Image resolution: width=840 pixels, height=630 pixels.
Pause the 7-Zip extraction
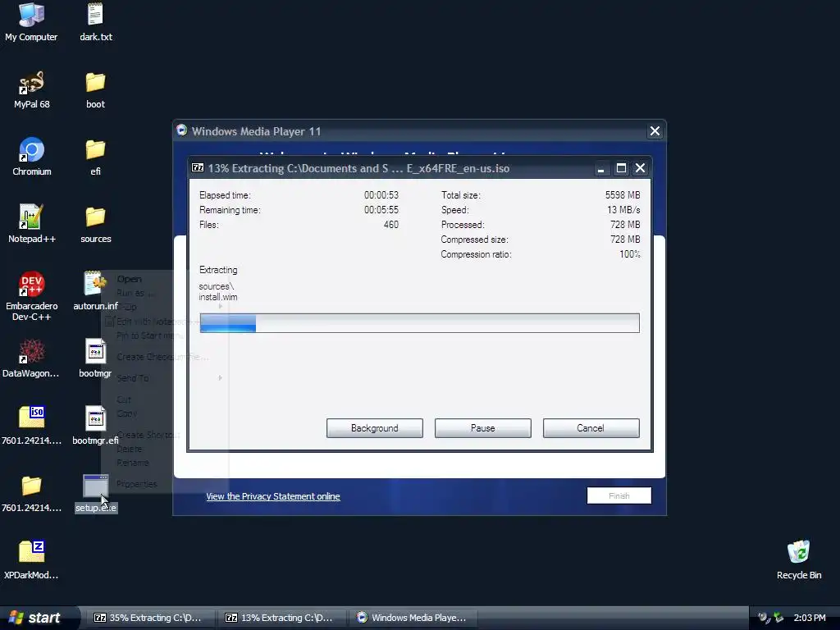[x=482, y=428]
